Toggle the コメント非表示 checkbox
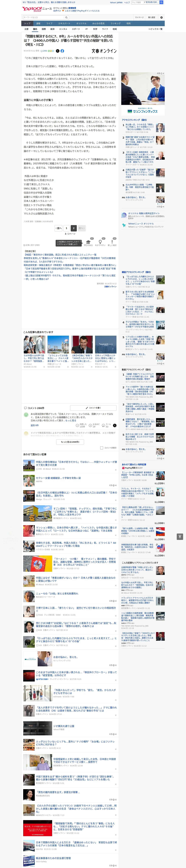 click(x=102, y=448)
